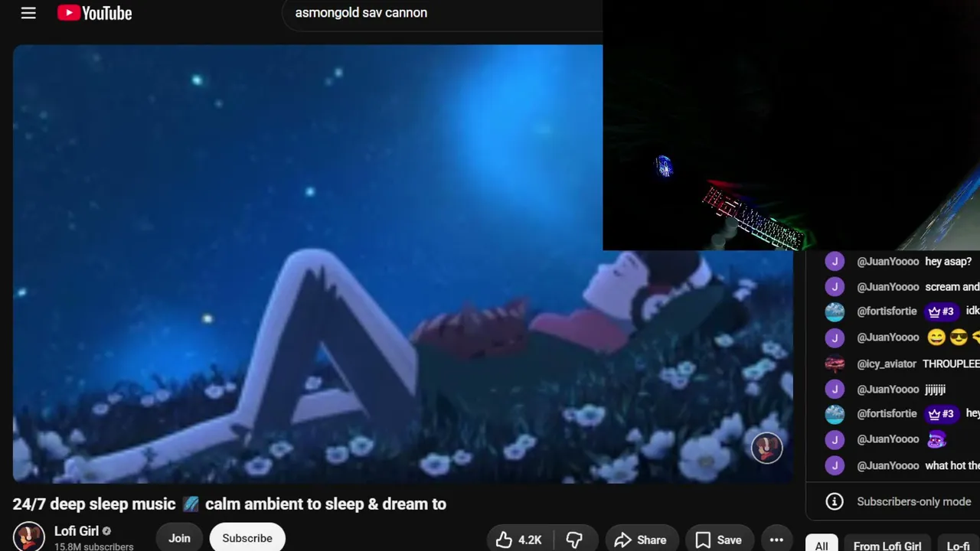The width and height of the screenshot is (980, 551).
Task: Click the #3 badge on fortisfortie hey message
Action: (941, 414)
